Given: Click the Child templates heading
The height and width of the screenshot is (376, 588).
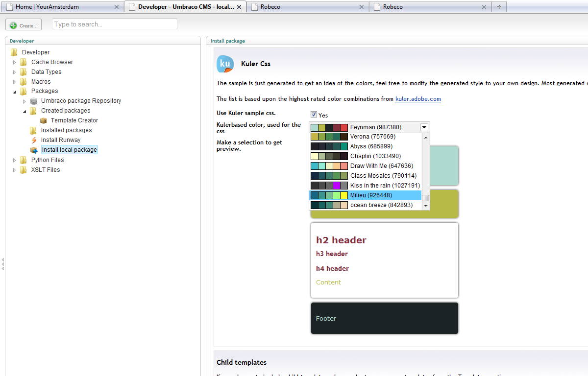Looking at the screenshot, I should pos(242,362).
